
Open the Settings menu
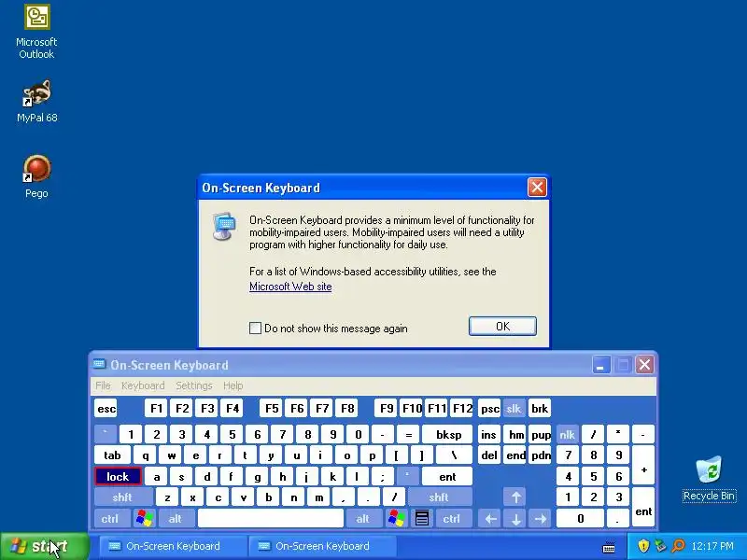(x=194, y=385)
